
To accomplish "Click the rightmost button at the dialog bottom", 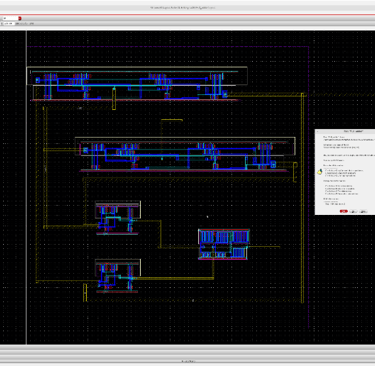I will tap(363, 211).
